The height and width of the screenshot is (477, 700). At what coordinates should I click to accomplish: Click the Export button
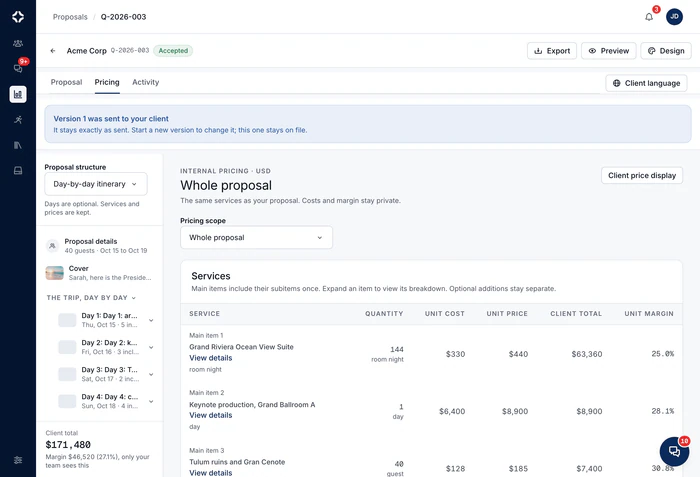552,51
